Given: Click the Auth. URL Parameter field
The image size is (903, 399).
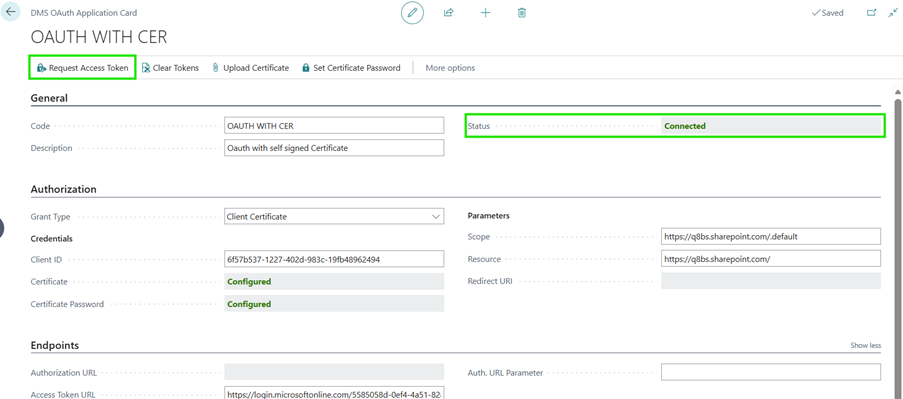Looking at the screenshot, I should [771, 373].
